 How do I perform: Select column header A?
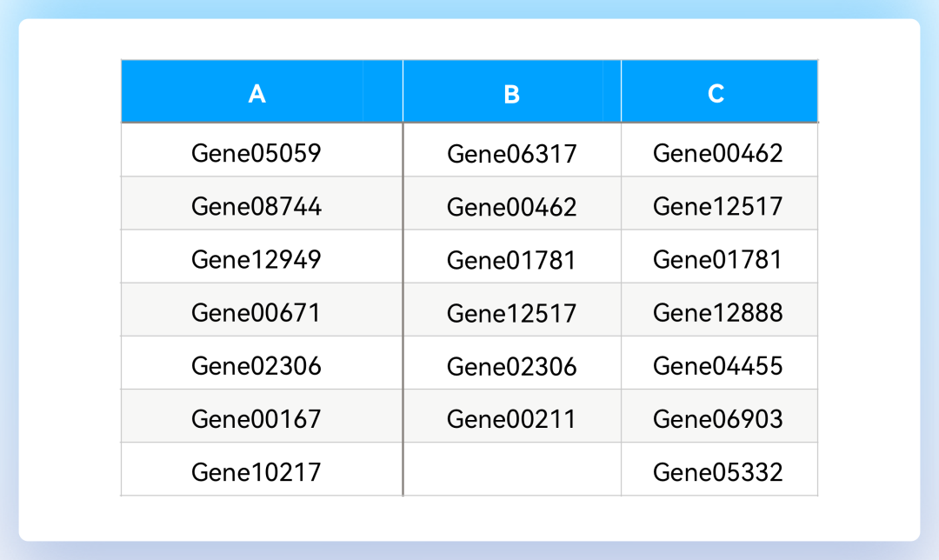coord(263,91)
